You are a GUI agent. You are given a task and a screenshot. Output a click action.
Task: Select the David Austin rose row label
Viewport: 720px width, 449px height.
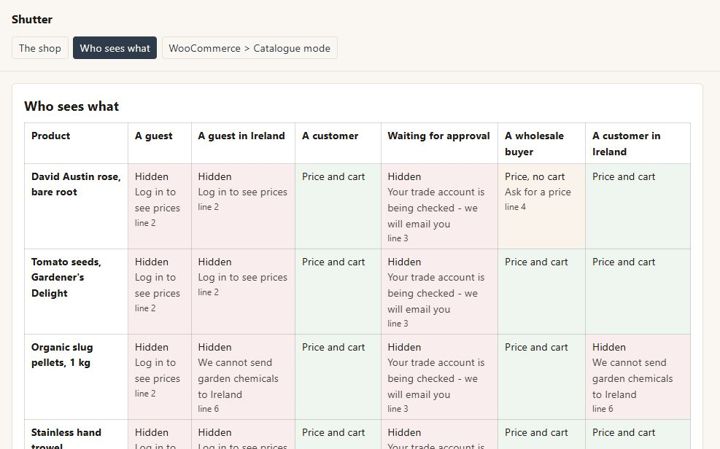(76, 184)
